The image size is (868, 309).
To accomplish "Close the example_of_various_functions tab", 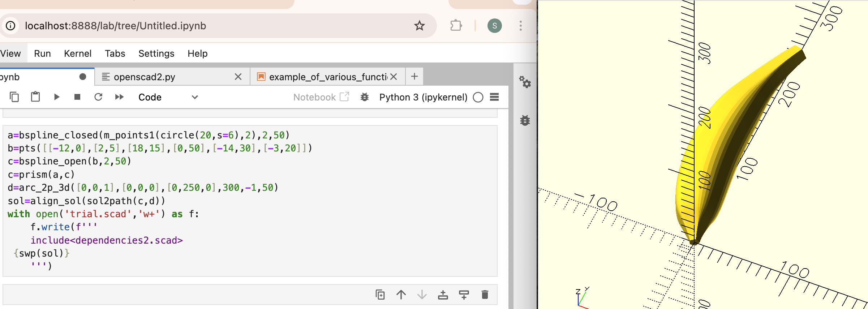I will click(x=394, y=77).
